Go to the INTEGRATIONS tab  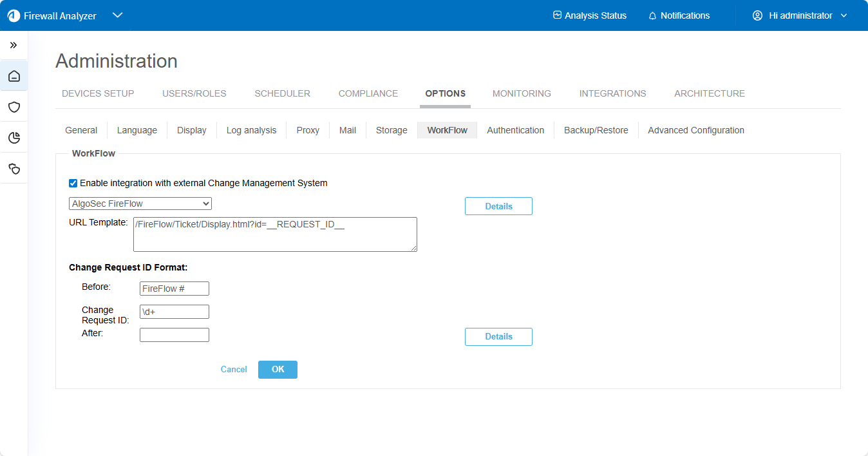(612, 93)
